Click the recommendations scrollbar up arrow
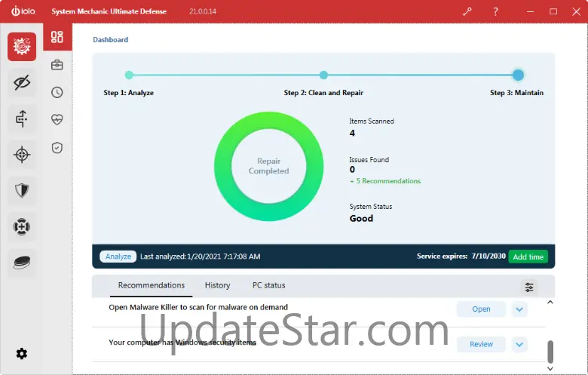 [550, 302]
